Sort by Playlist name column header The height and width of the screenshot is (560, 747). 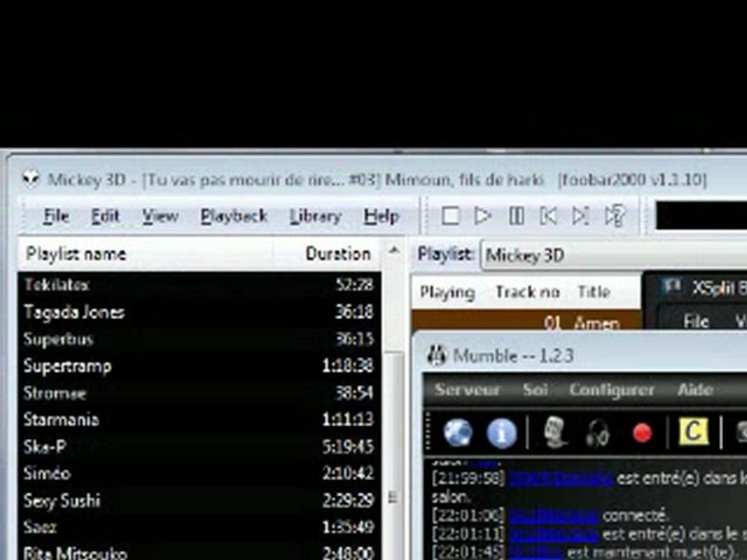click(x=146, y=254)
